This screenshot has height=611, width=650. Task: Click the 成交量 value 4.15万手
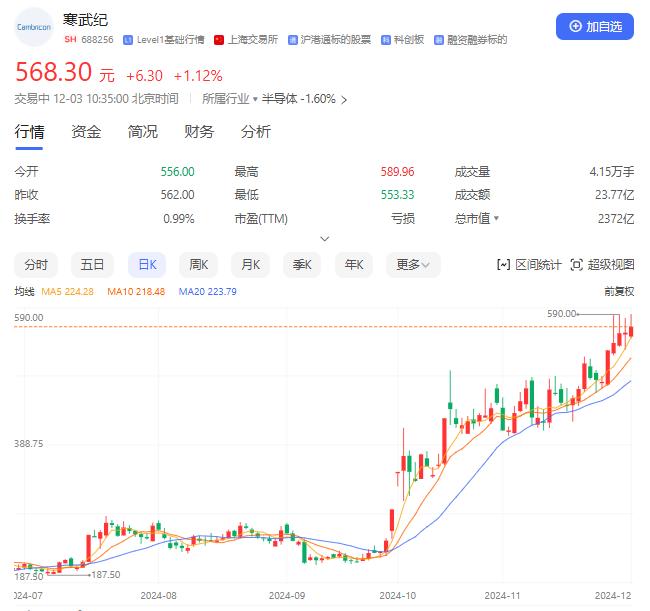point(612,172)
